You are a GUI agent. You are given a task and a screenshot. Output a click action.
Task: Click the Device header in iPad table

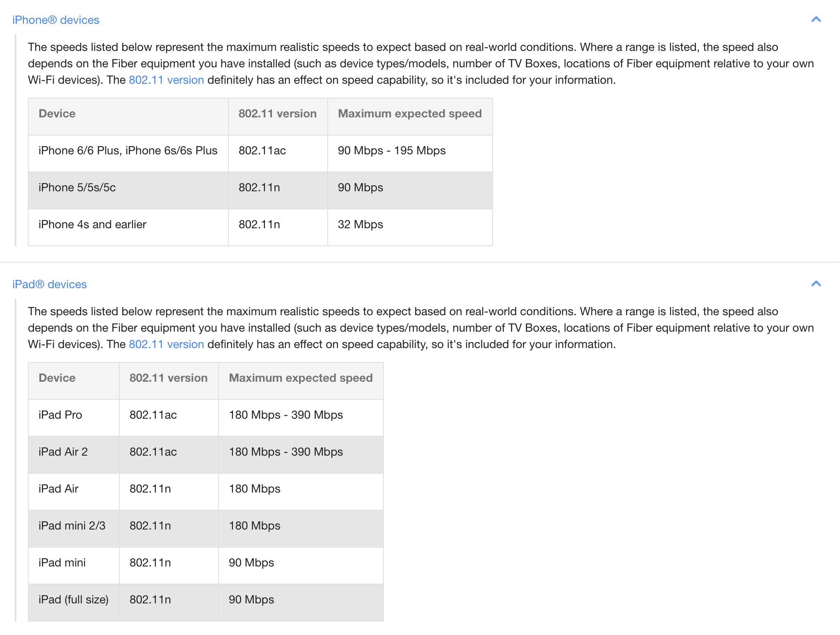(57, 378)
